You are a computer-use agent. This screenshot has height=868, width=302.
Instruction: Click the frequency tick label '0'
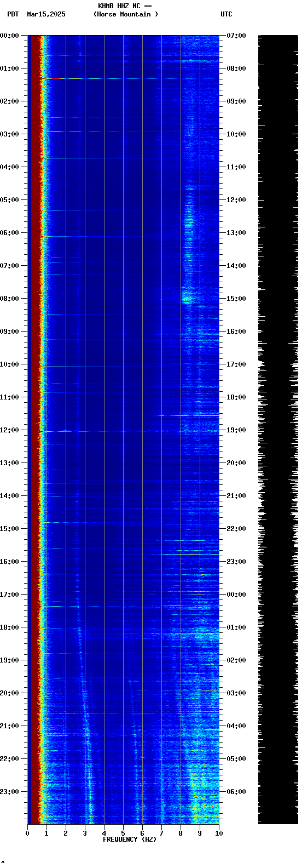[27, 833]
